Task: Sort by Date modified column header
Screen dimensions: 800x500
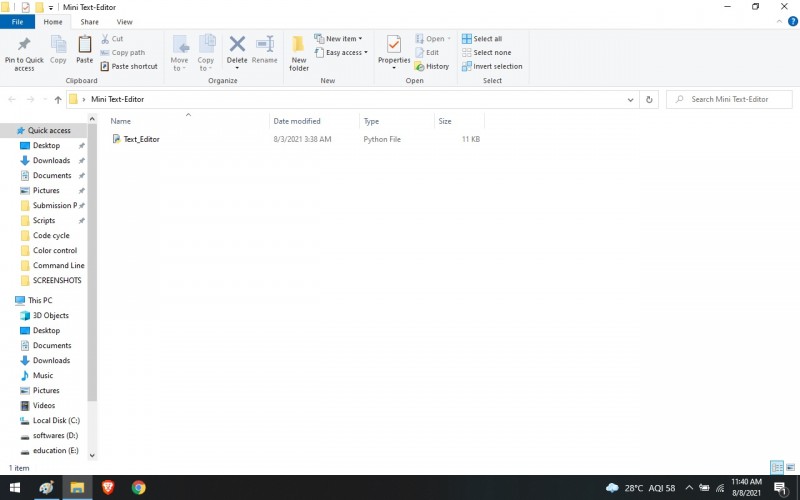Action: coord(297,121)
